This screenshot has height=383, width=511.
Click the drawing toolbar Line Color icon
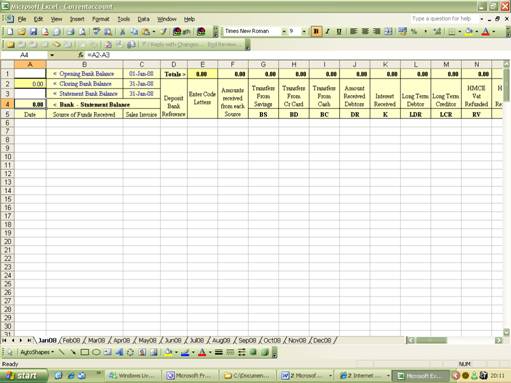point(185,352)
